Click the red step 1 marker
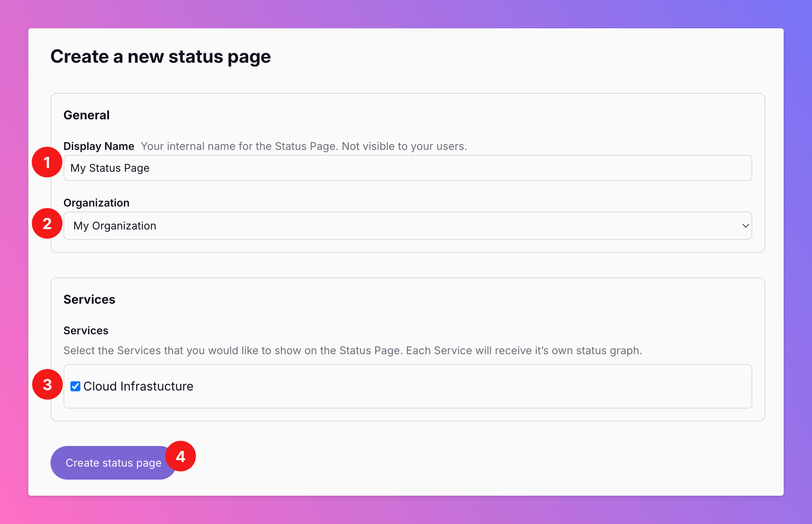The width and height of the screenshot is (812, 524). tap(47, 162)
